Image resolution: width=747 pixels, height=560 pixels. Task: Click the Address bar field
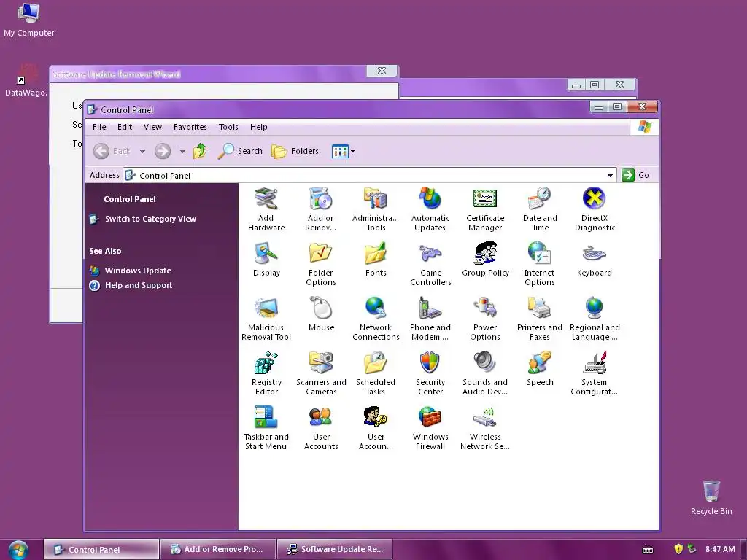click(370, 175)
